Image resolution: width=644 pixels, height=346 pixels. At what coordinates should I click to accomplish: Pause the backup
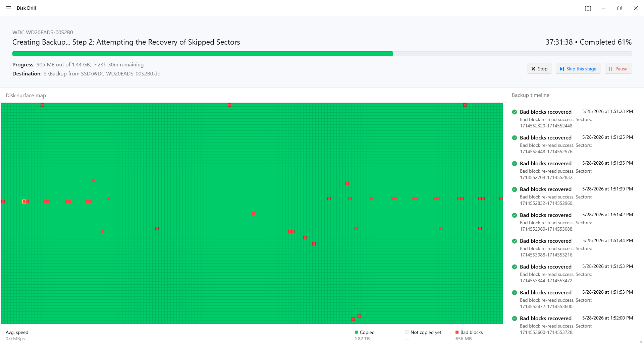(618, 69)
